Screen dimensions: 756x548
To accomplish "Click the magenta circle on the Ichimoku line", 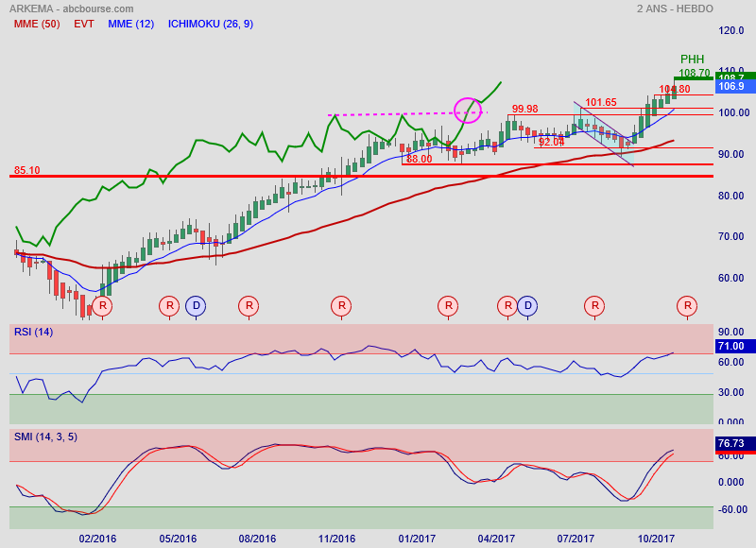I will [469, 111].
